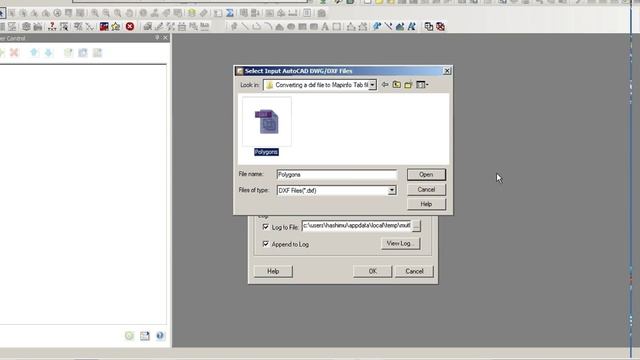Click the yellow star toolbar icon
This screenshot has height=360, width=640.
tap(116, 27)
